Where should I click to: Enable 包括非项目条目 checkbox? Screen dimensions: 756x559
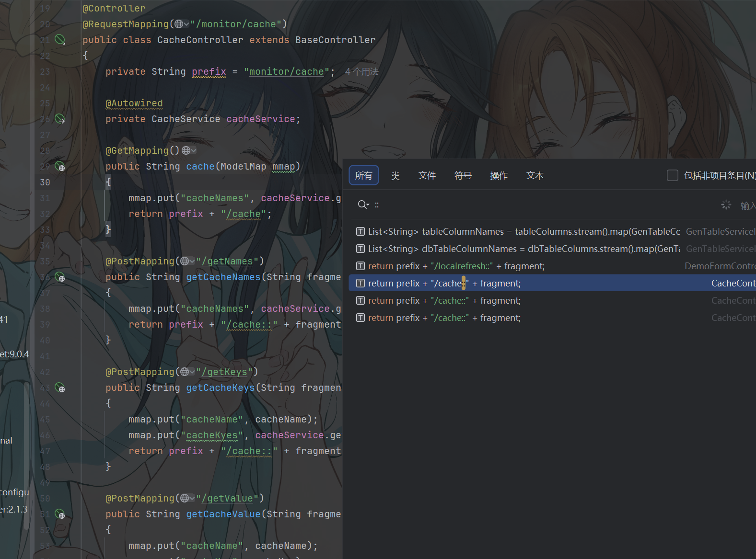coord(673,175)
